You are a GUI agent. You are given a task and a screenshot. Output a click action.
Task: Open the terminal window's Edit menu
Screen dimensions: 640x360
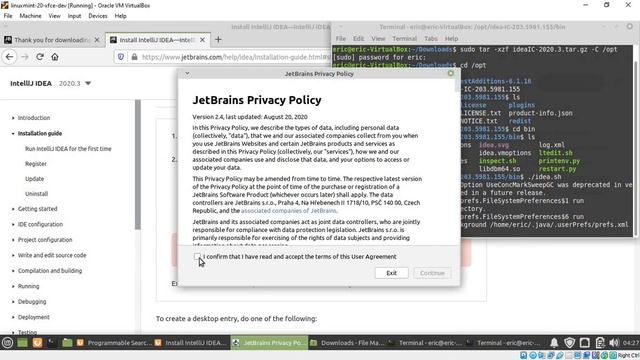pos(358,39)
